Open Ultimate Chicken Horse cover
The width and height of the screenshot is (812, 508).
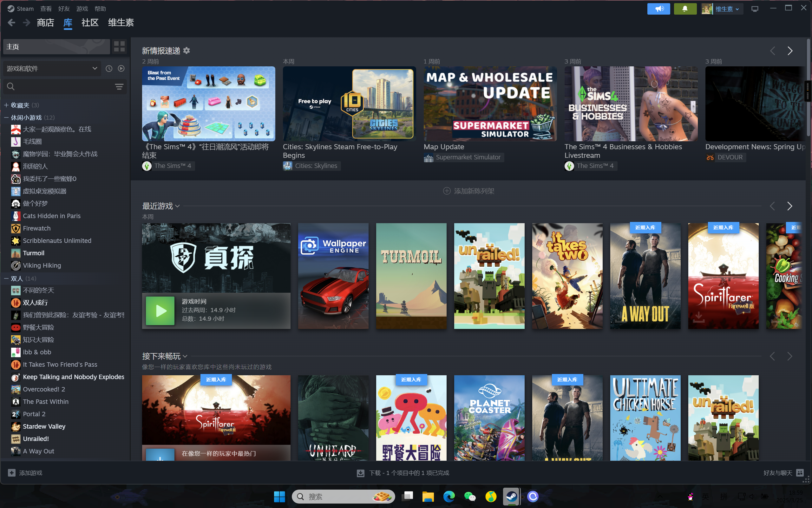click(x=645, y=418)
